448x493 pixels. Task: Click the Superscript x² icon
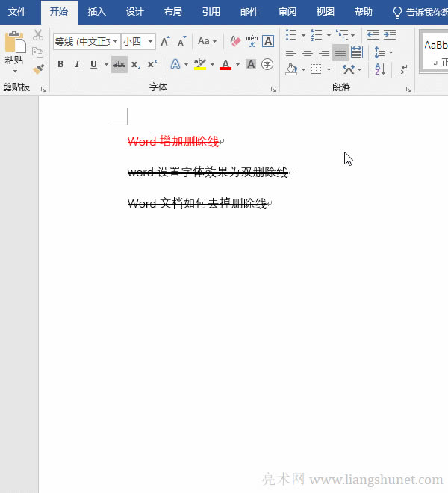152,64
